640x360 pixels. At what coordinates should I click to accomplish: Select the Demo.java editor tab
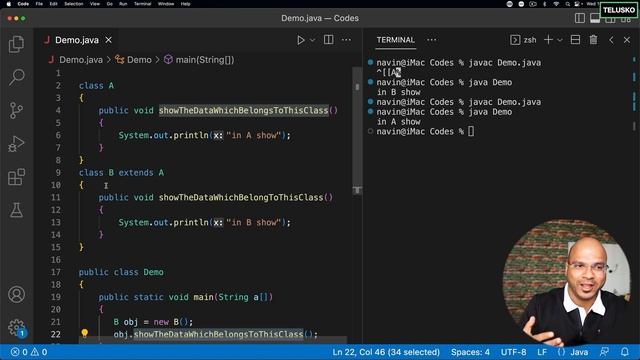coord(77,40)
